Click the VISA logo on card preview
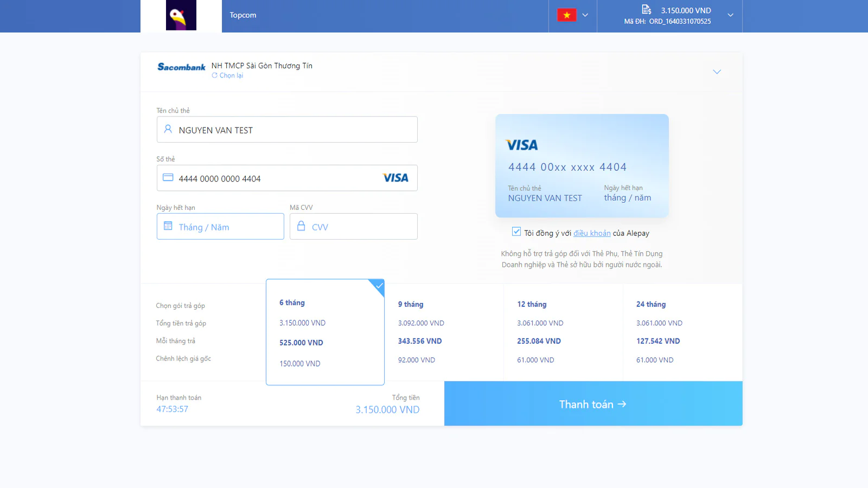The width and height of the screenshot is (868, 488). tap(522, 145)
